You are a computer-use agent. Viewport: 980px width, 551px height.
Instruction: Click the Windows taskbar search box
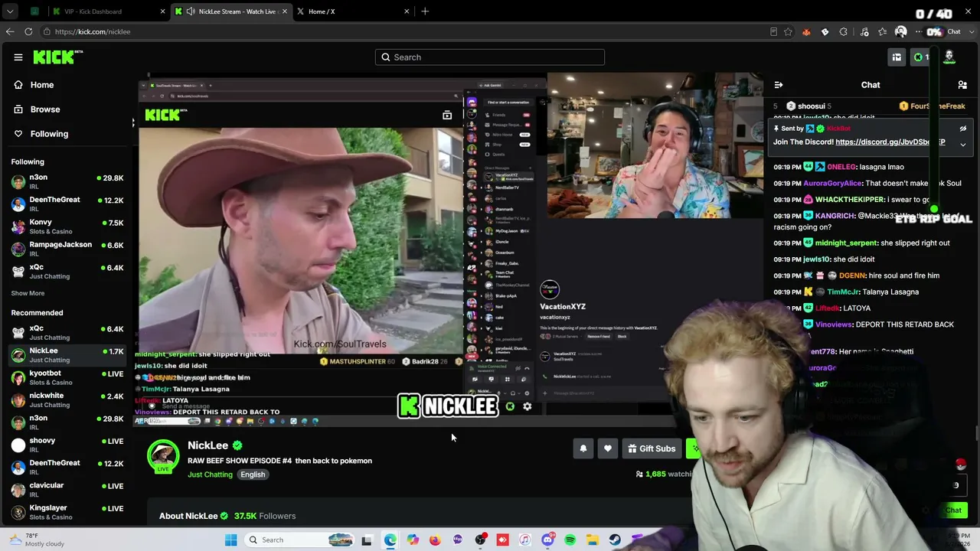[x=301, y=540]
